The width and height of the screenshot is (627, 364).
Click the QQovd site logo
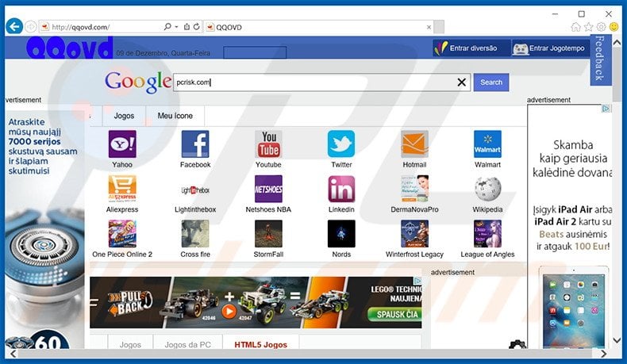pos(70,48)
